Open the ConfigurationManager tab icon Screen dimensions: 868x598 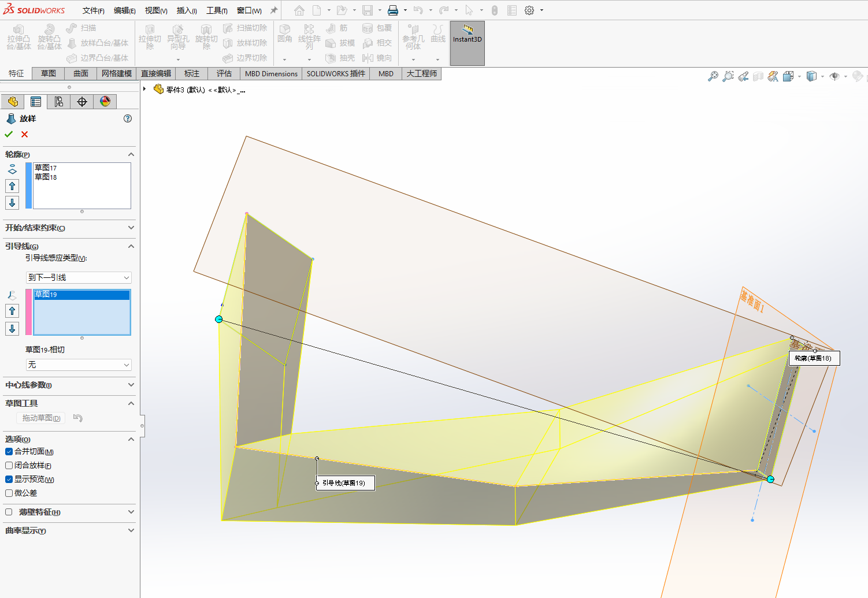coord(58,102)
